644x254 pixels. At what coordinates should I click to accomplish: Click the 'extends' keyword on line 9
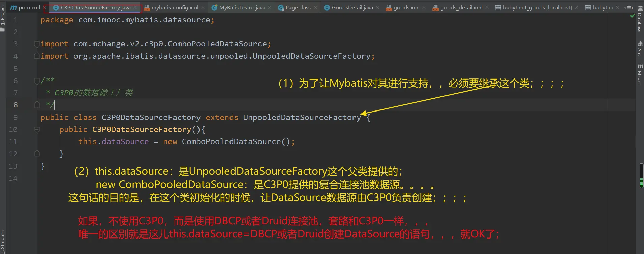222,117
